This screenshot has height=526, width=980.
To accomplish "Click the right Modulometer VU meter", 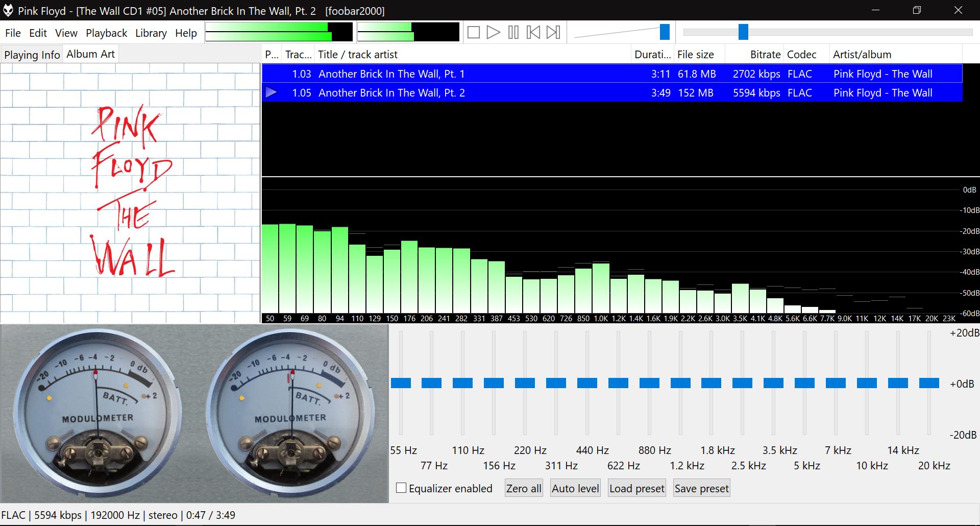I will click(x=290, y=413).
